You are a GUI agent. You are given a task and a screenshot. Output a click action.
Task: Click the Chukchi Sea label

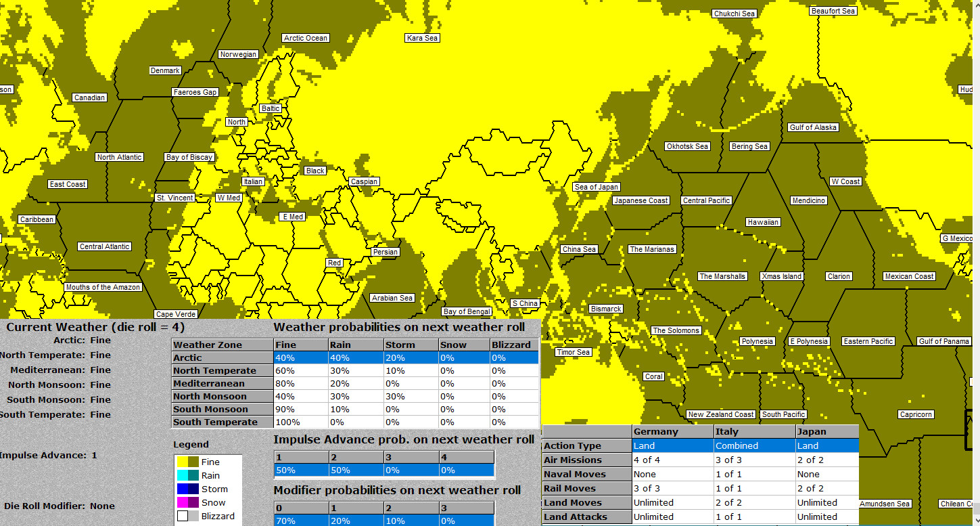point(734,14)
